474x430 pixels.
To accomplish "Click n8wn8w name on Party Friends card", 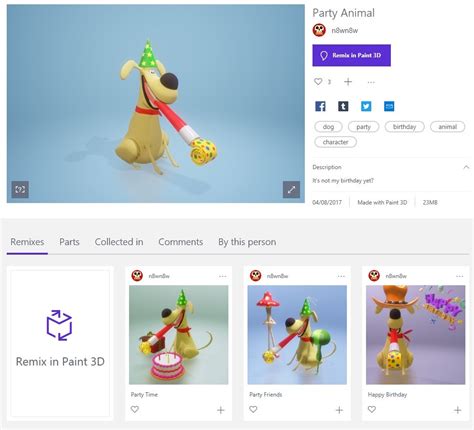I will click(277, 276).
